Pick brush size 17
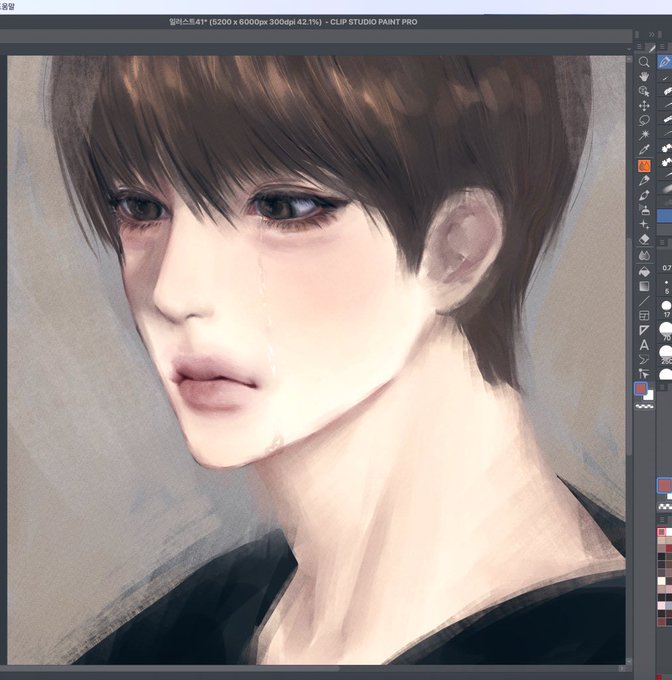Viewport: 672px width, 680px height. [x=666, y=309]
